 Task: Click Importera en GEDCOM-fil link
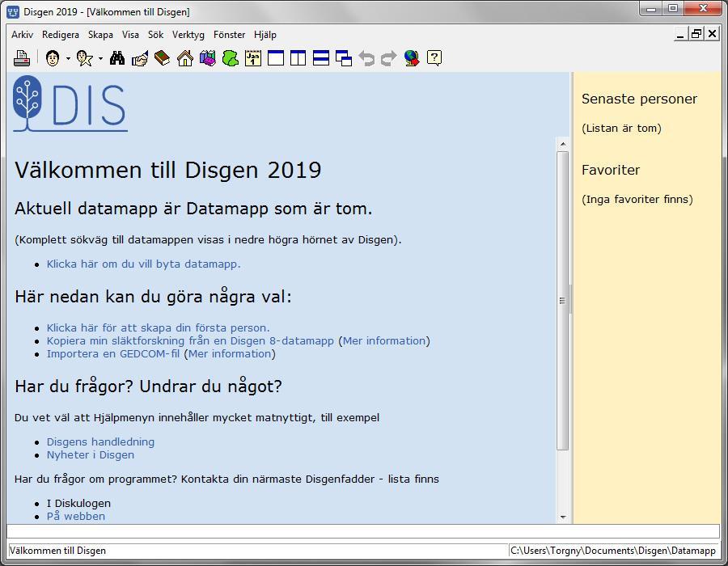click(112, 354)
